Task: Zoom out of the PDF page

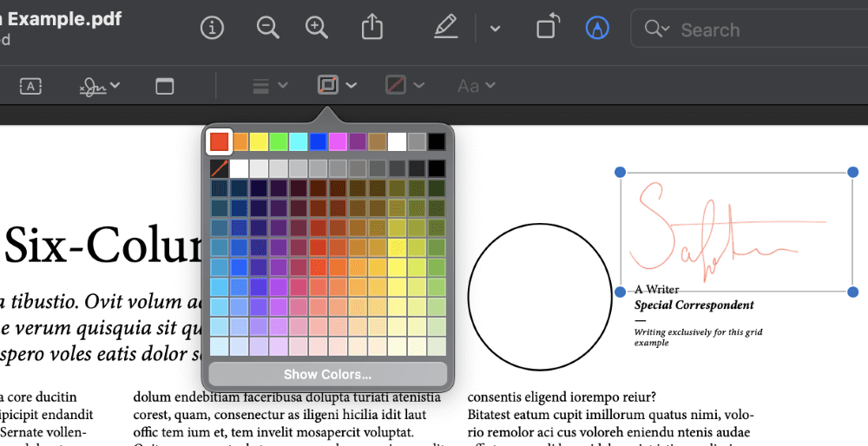Action: pyautogui.click(x=267, y=28)
